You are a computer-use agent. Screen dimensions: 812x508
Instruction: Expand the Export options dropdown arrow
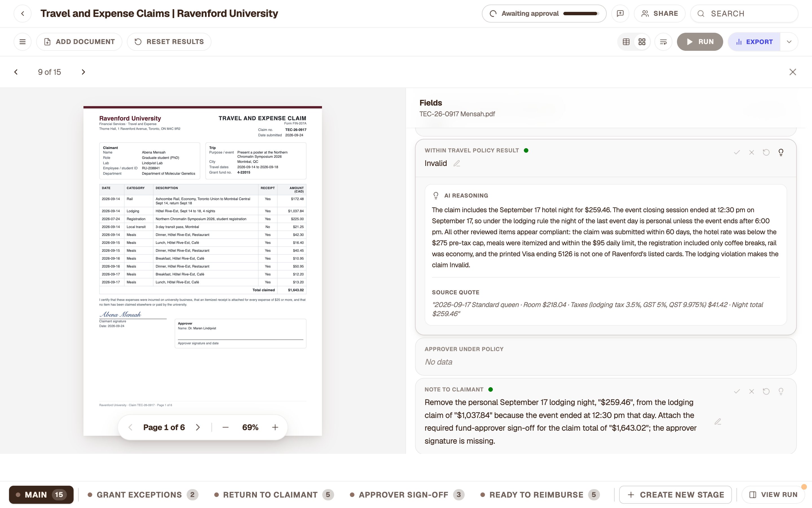click(x=789, y=42)
